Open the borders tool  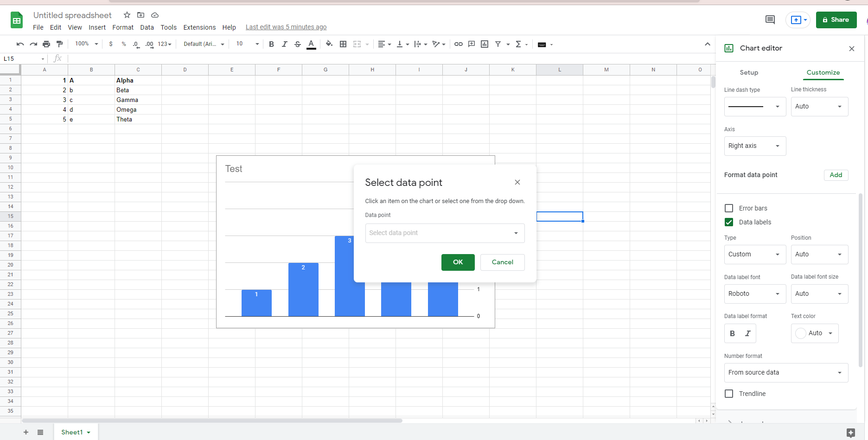tap(343, 44)
